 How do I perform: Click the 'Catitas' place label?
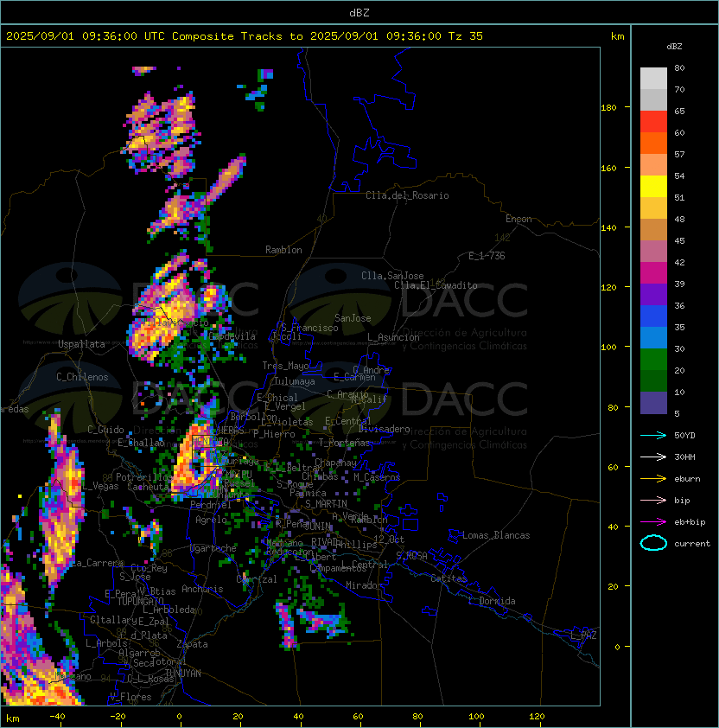point(449,578)
